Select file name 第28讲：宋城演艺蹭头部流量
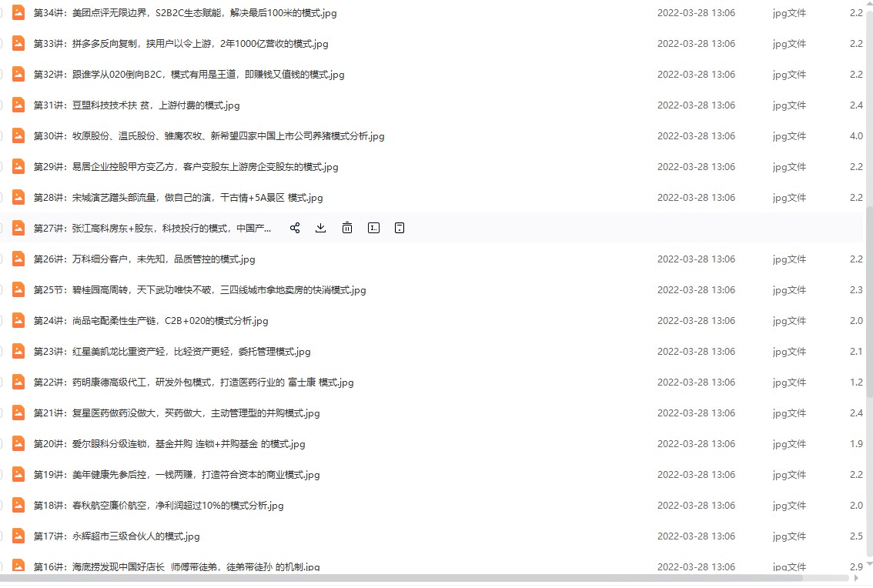This screenshot has height=588, width=873. click(178, 198)
